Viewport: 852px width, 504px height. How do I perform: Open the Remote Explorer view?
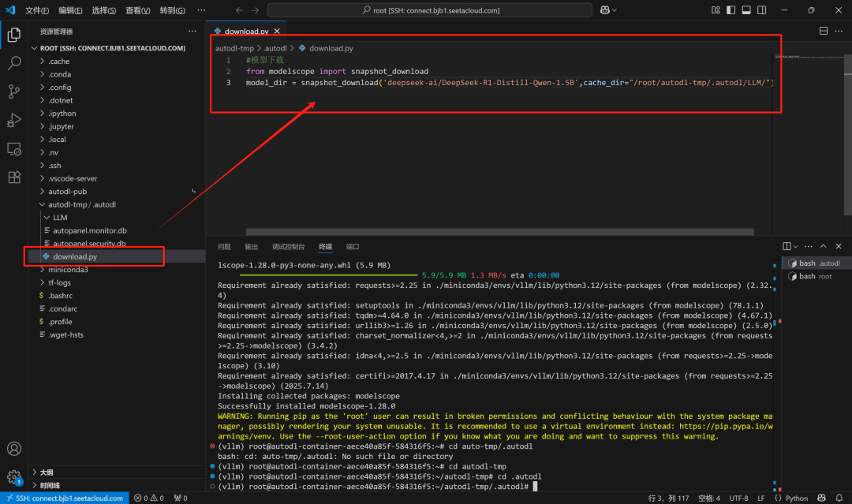pyautogui.click(x=14, y=149)
